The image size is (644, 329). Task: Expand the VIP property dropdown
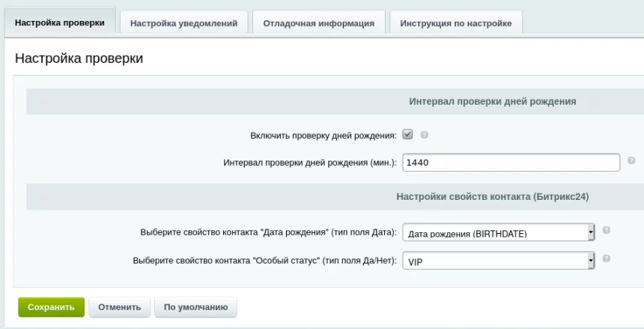(x=498, y=260)
